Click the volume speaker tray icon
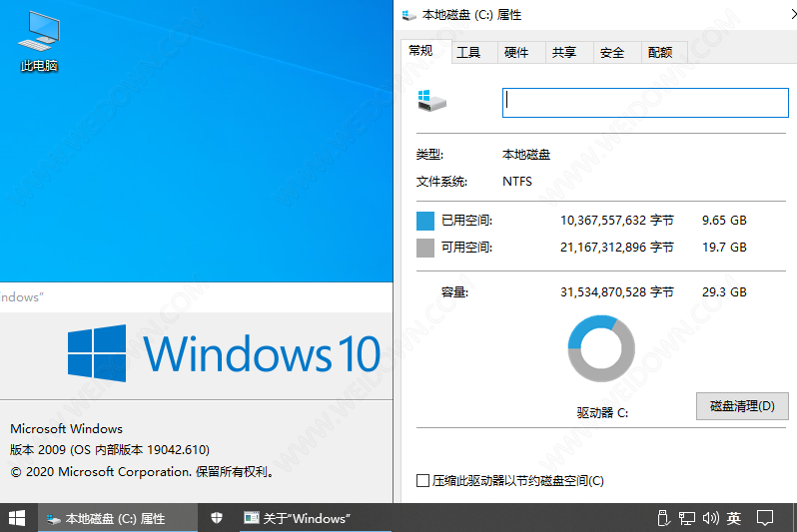Image resolution: width=797 pixels, height=532 pixels. [710, 518]
